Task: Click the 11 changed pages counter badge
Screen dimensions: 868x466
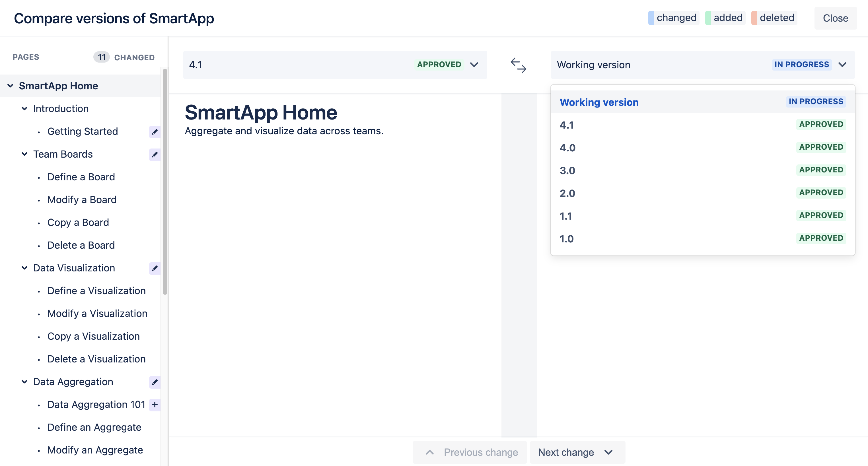Action: (102, 57)
